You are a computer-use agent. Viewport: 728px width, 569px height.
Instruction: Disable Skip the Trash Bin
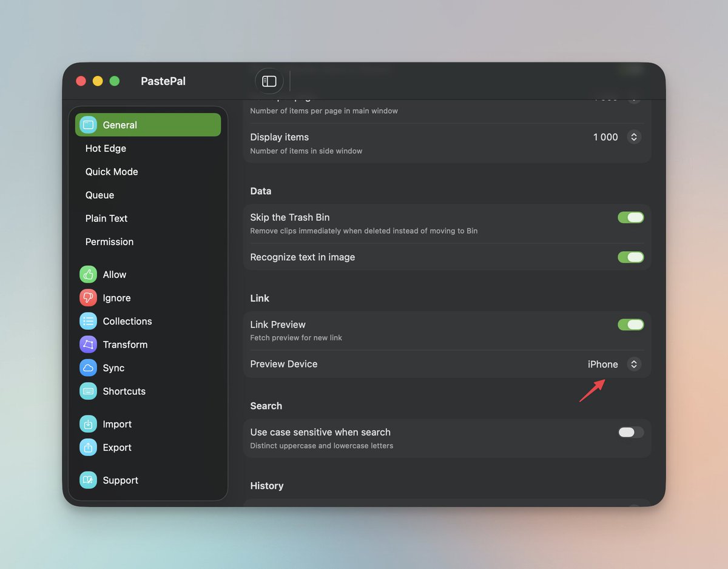pyautogui.click(x=631, y=217)
